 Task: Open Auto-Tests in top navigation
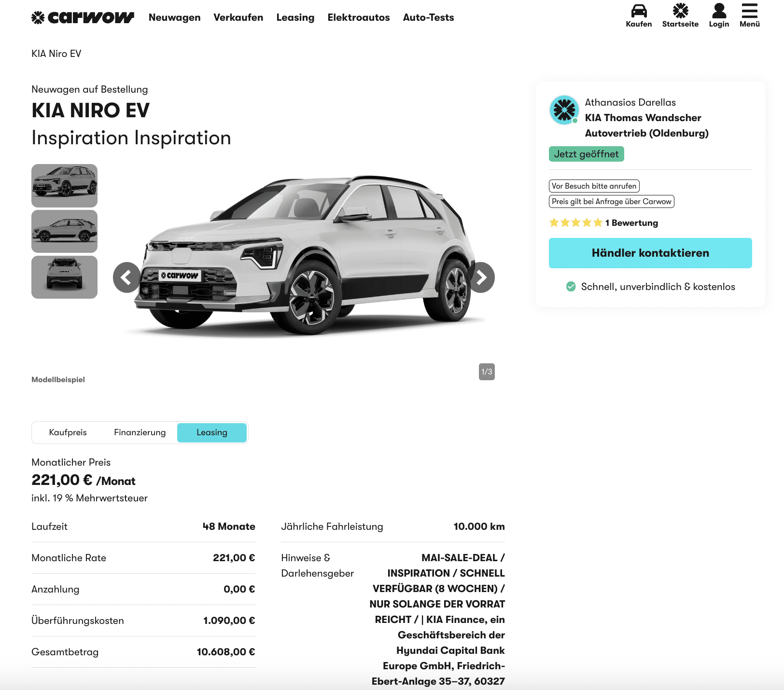point(429,17)
